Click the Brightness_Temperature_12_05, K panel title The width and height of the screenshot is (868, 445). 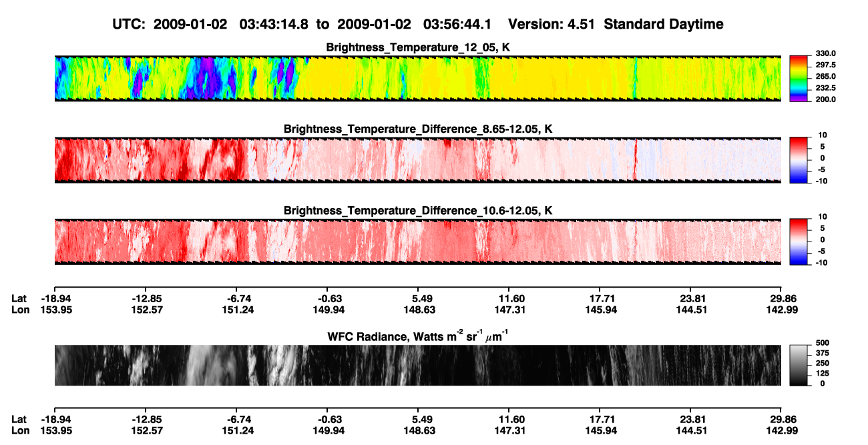click(417, 47)
